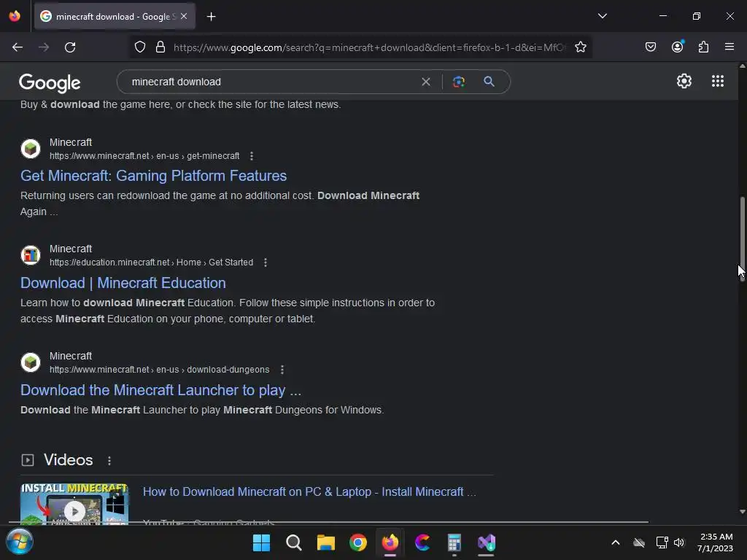List all tabs dropdown arrow
This screenshot has width=747, height=560.
(x=602, y=16)
